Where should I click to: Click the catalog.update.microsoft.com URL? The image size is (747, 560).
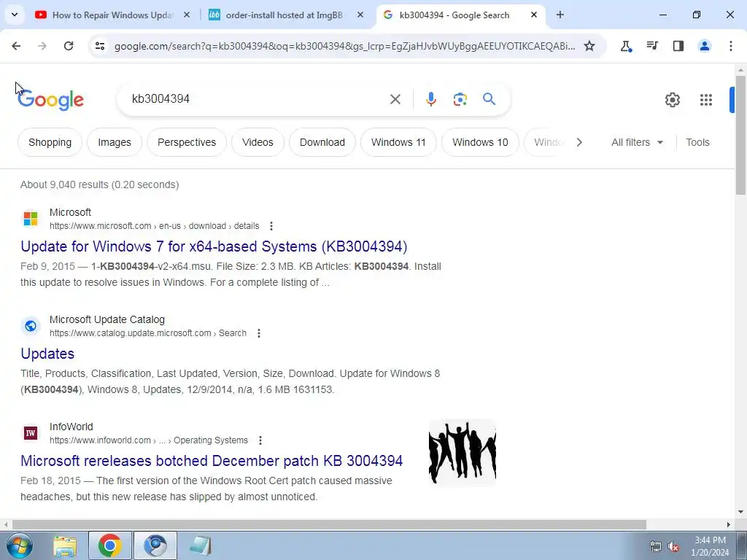(x=148, y=332)
